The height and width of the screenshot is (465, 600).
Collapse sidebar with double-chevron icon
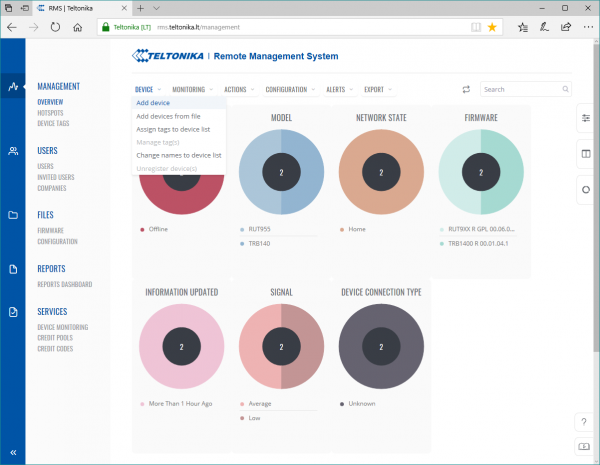click(13, 452)
